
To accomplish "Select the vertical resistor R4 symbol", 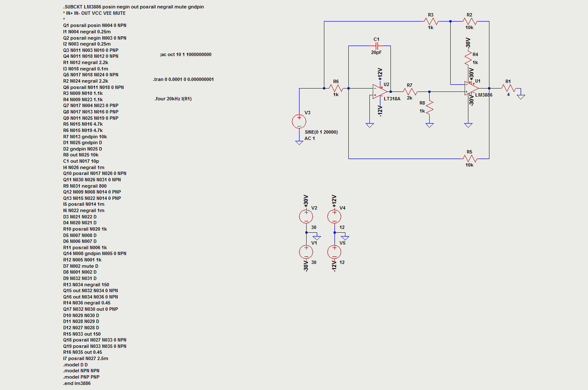I will [468, 58].
